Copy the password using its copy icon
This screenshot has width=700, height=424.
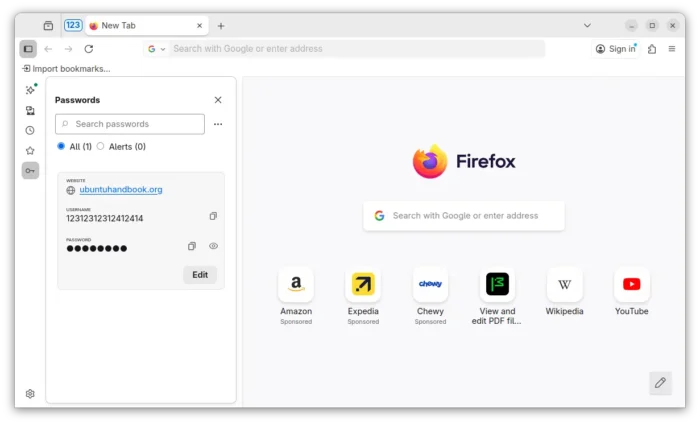pos(192,246)
